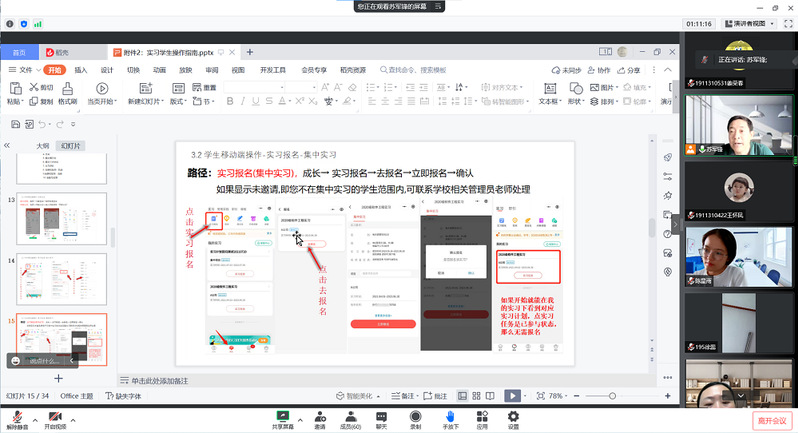Image resolution: width=798 pixels, height=433 pixels.
Task: Open the Animation (动画) ribbon tab
Action: 159,70
